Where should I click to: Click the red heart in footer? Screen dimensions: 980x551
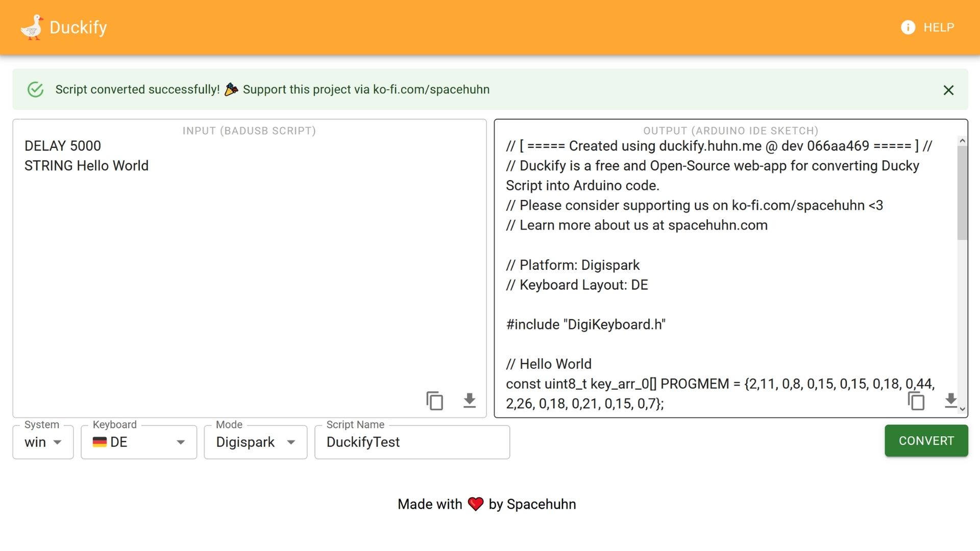pos(475,504)
